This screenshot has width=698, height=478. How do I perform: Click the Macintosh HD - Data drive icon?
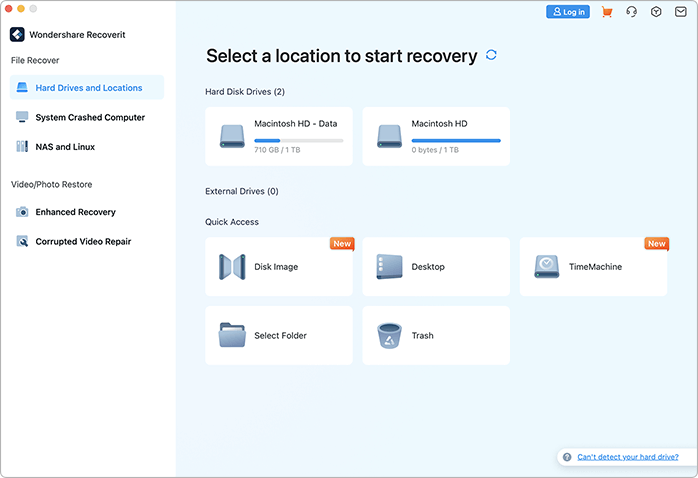(232, 136)
